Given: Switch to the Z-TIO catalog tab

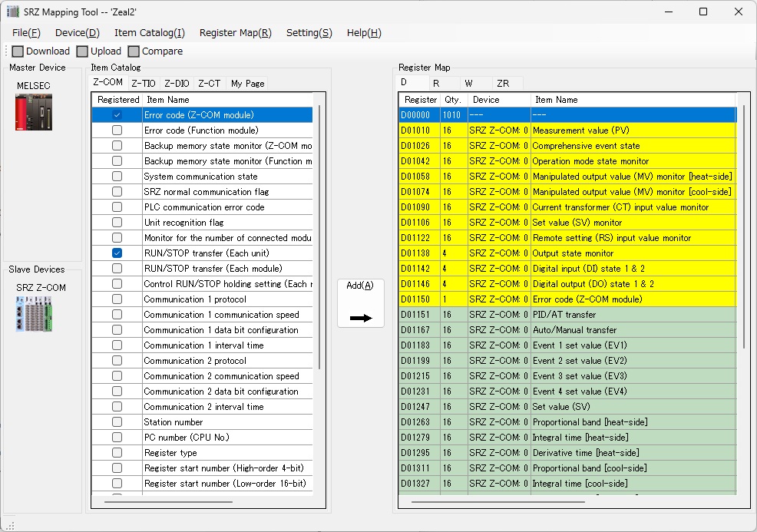Looking at the screenshot, I should 143,84.
